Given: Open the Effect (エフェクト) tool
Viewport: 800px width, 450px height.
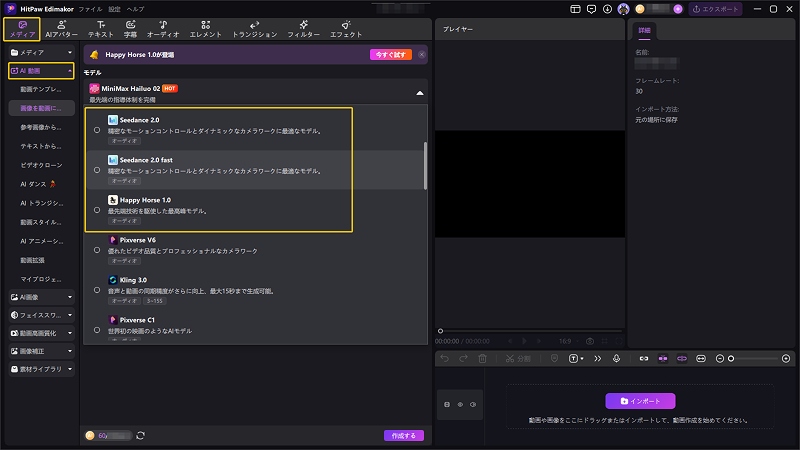Looking at the screenshot, I should click(346, 29).
